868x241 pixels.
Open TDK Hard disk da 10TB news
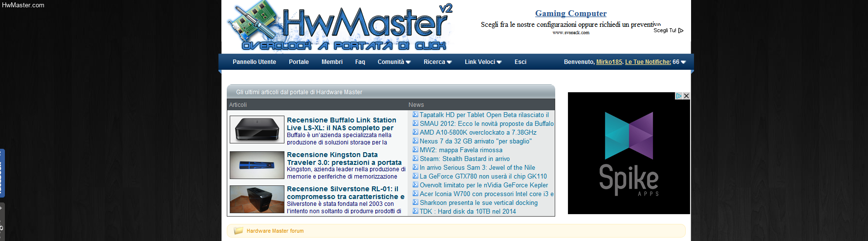tap(468, 211)
